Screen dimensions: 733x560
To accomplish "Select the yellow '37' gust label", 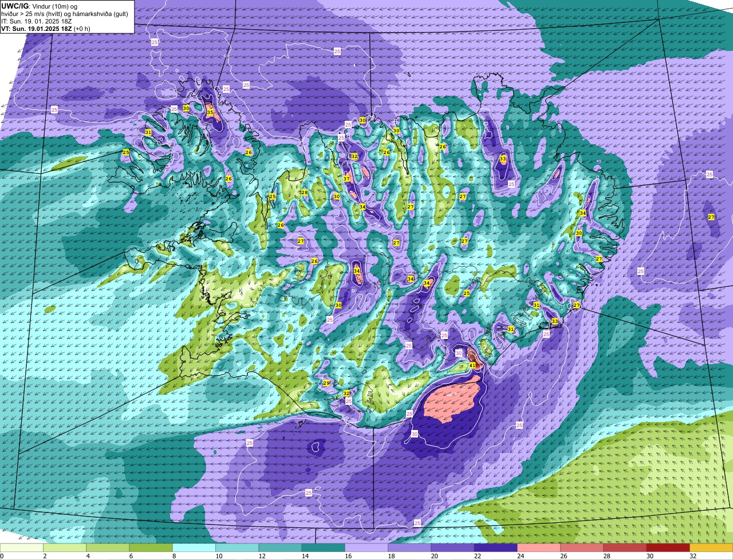I will [346, 179].
